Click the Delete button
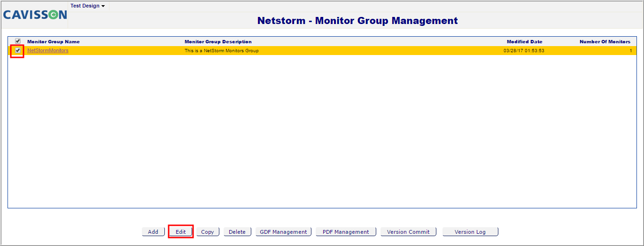Image resolution: width=644 pixels, height=246 pixels. (x=237, y=232)
